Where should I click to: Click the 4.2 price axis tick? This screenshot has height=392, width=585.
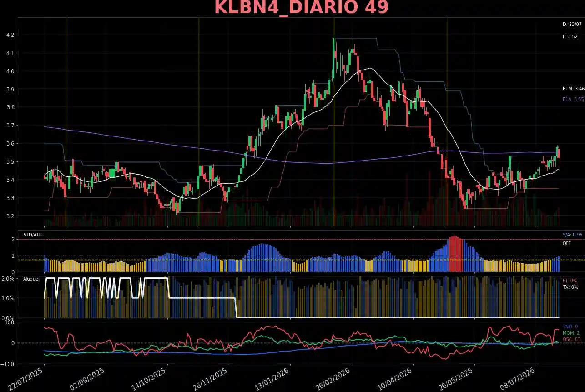point(10,35)
